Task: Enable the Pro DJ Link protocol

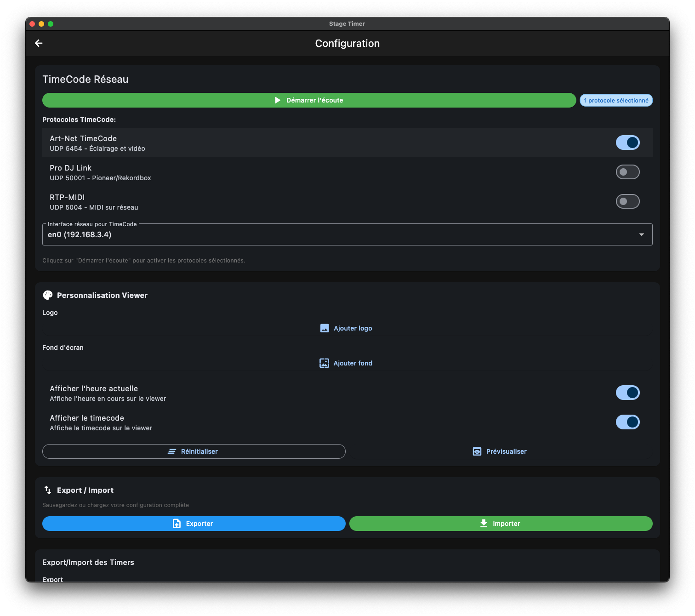Action: point(627,171)
